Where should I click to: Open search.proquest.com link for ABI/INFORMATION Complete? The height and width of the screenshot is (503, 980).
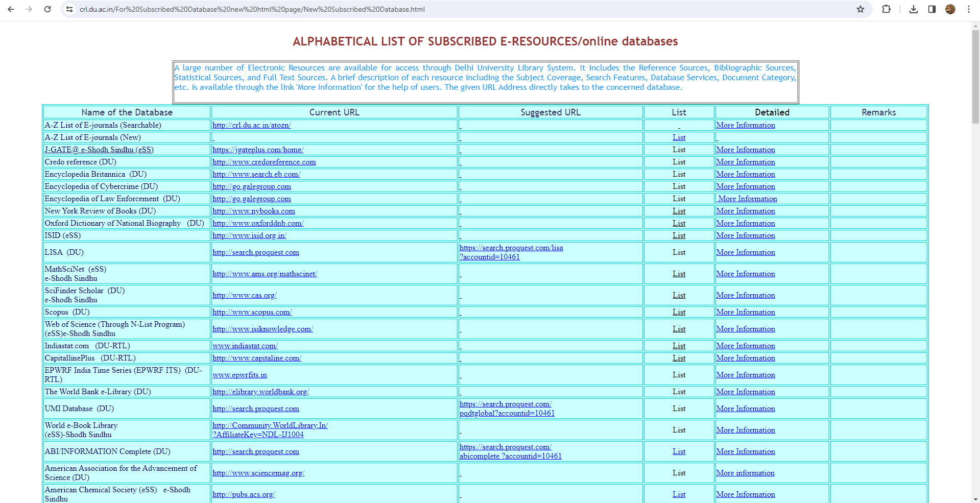256,451
